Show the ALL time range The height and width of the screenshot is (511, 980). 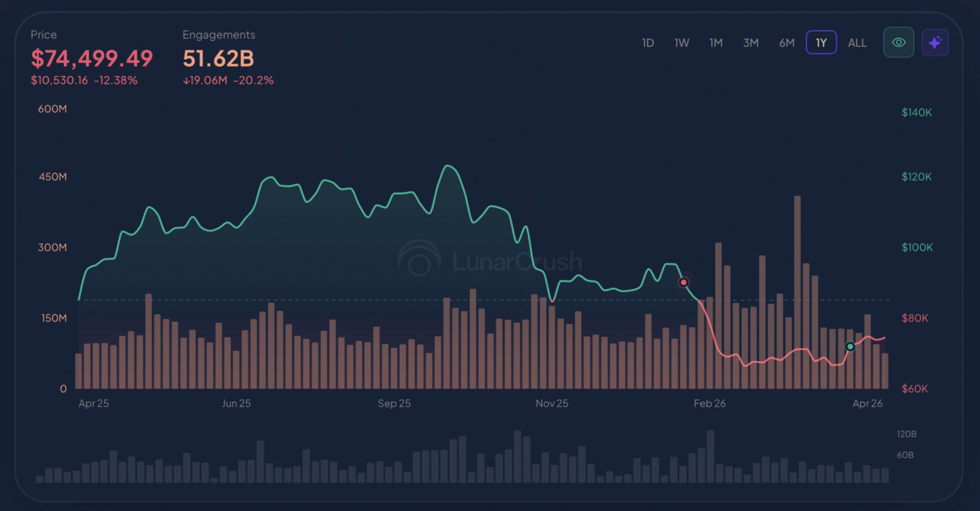click(857, 43)
